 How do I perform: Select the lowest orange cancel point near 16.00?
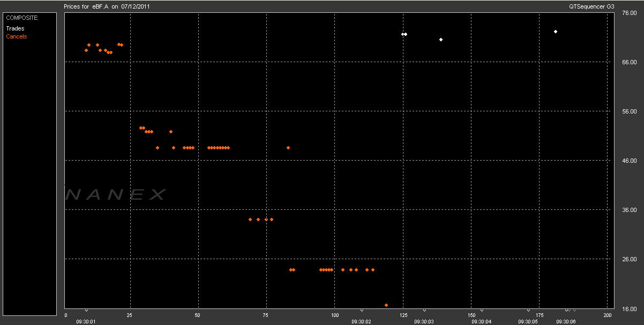coord(386,305)
